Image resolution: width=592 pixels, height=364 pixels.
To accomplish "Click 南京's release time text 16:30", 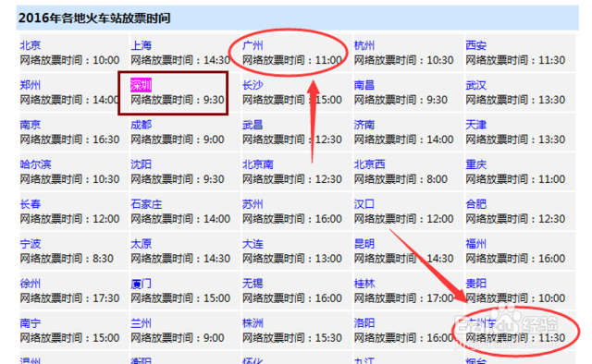I will 106,140.
